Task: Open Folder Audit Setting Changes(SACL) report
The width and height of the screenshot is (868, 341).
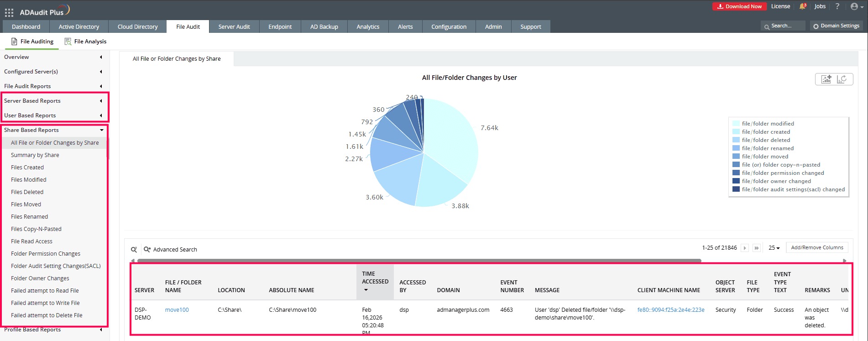Action: point(56,266)
